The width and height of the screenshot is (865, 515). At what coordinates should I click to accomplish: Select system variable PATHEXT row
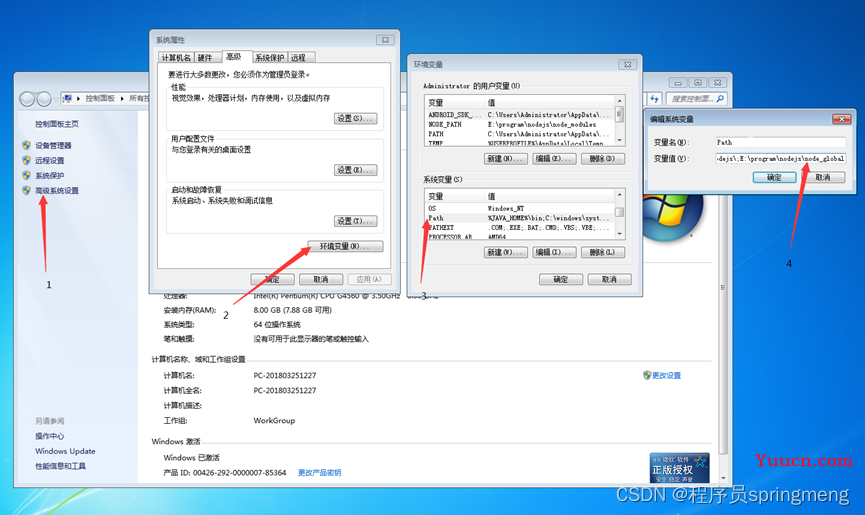[x=520, y=227]
